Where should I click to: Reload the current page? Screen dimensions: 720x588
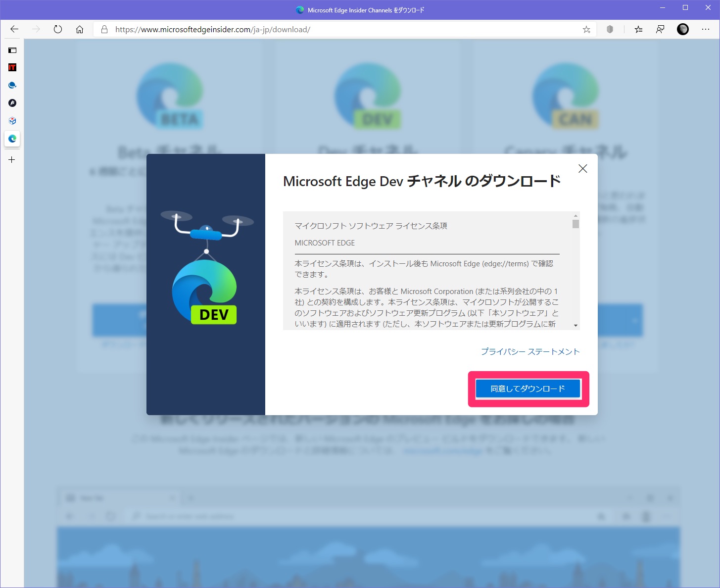point(58,29)
